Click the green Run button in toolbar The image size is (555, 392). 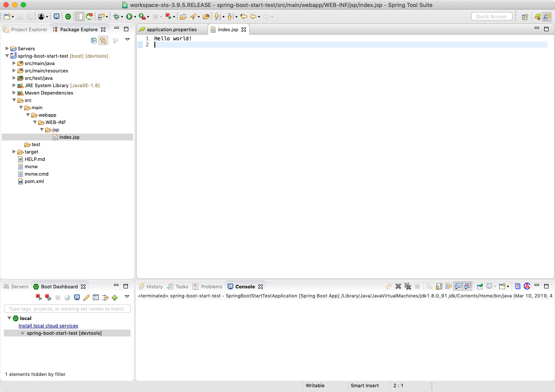(x=129, y=16)
